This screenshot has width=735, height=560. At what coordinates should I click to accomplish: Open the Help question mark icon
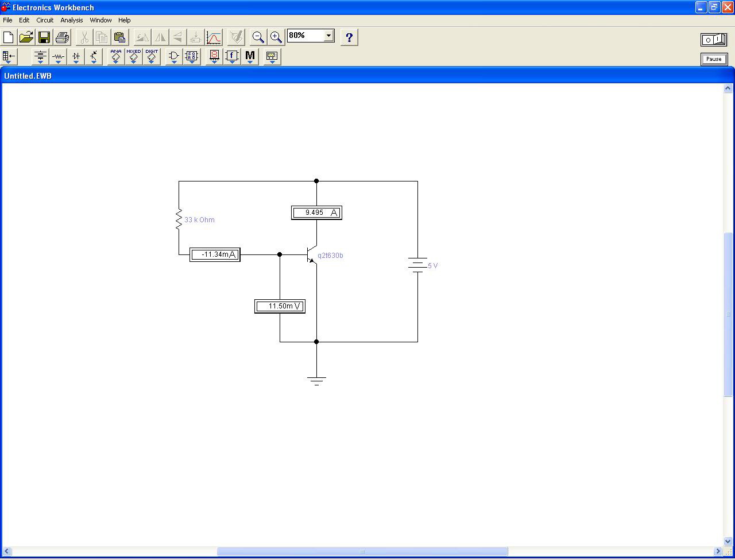pos(349,38)
